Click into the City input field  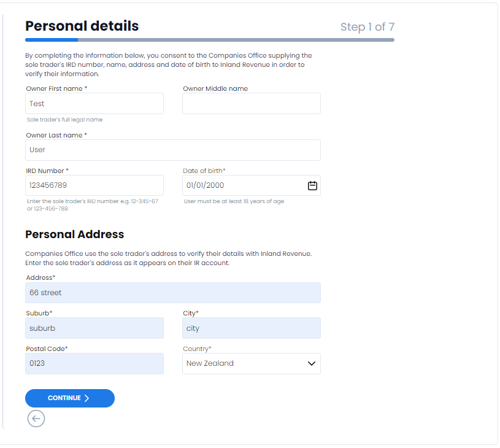coord(252,328)
